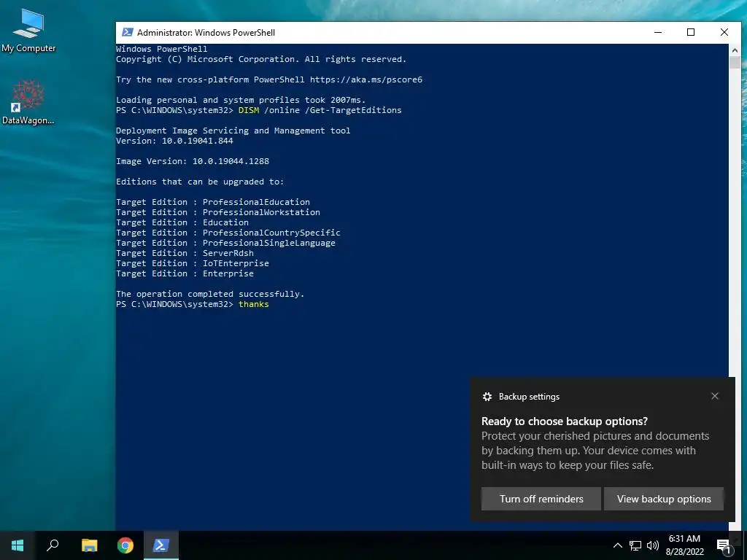747x560 pixels.
Task: Click the 'ProfessionalEducation' edition text
Action: [x=256, y=202]
